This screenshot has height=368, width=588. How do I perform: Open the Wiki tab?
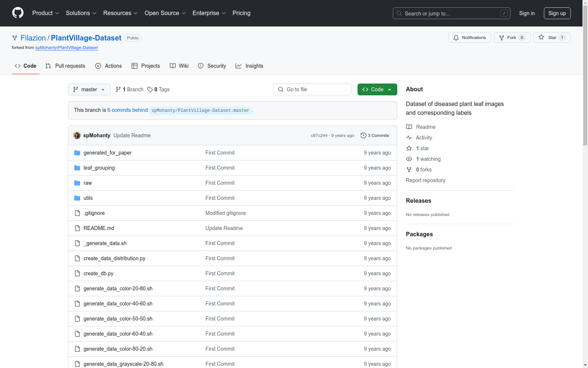click(x=179, y=66)
